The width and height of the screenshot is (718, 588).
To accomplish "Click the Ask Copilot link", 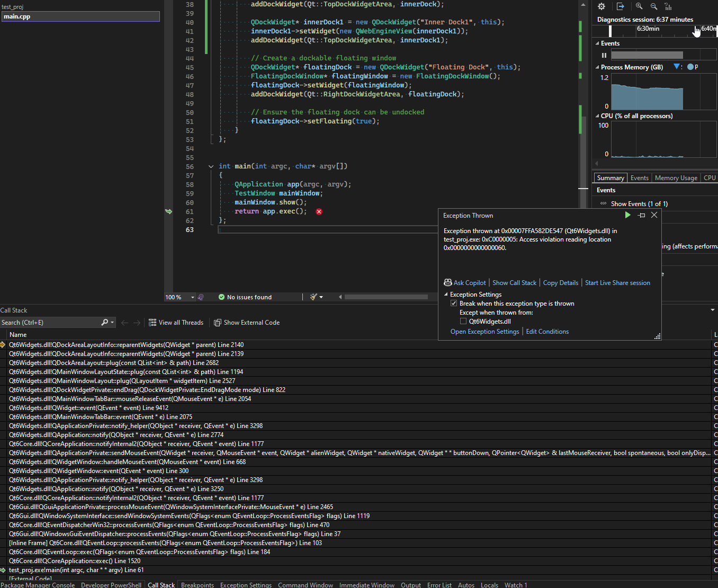I will pos(470,283).
